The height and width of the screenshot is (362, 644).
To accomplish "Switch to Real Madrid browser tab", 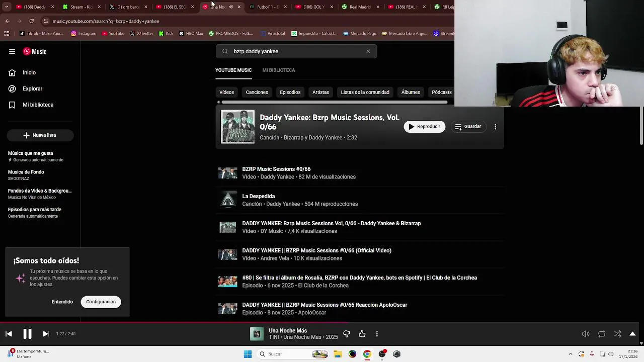I will click(x=360, y=7).
